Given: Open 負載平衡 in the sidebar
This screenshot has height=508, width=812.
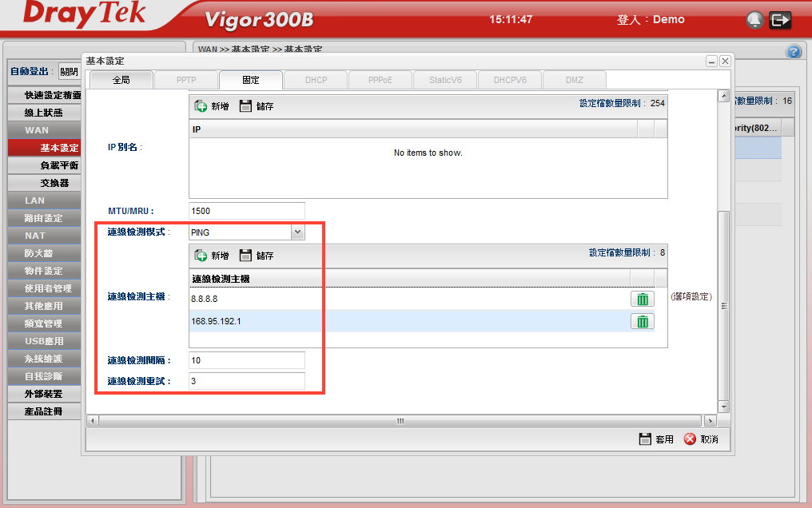Looking at the screenshot, I should point(59,165).
